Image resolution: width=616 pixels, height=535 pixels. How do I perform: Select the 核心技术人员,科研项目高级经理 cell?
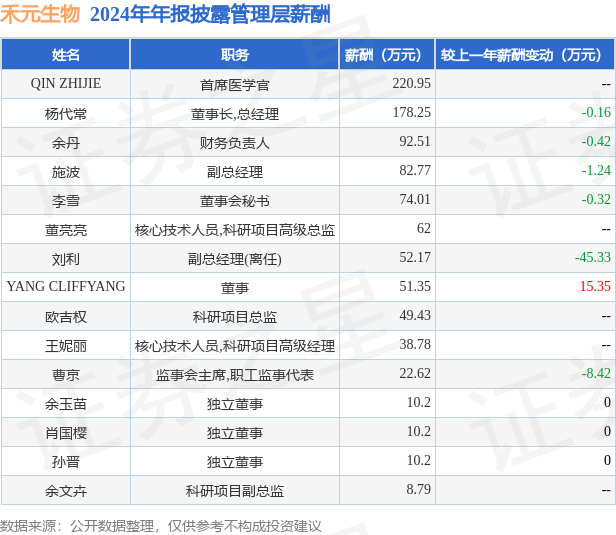click(x=235, y=346)
